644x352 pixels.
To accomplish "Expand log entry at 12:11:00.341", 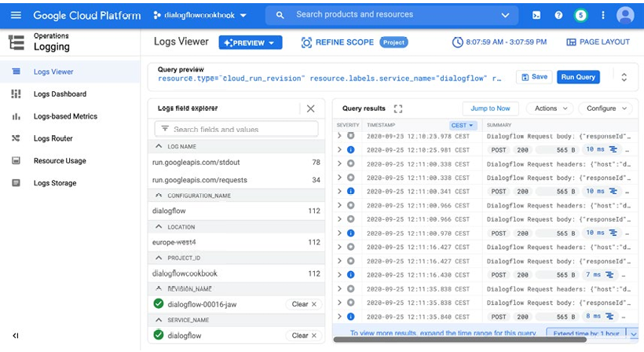I will (339, 191).
